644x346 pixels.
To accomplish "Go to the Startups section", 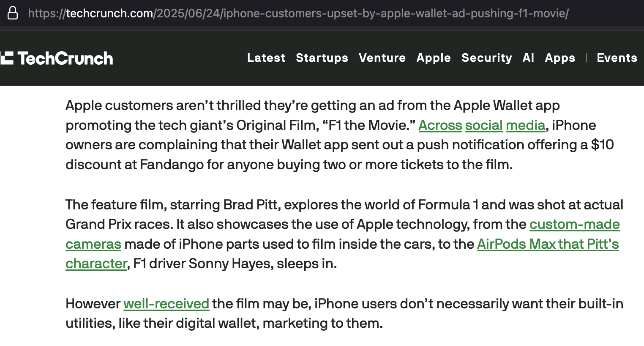I will (x=322, y=58).
